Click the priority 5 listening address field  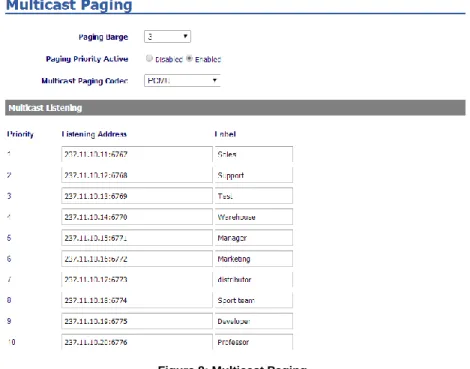(137, 238)
